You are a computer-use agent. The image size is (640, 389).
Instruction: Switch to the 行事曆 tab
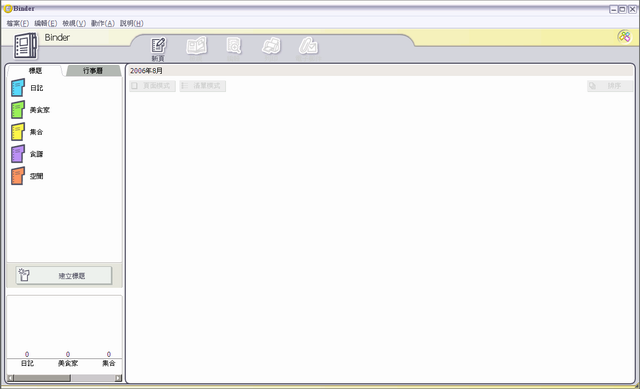tap(93, 71)
